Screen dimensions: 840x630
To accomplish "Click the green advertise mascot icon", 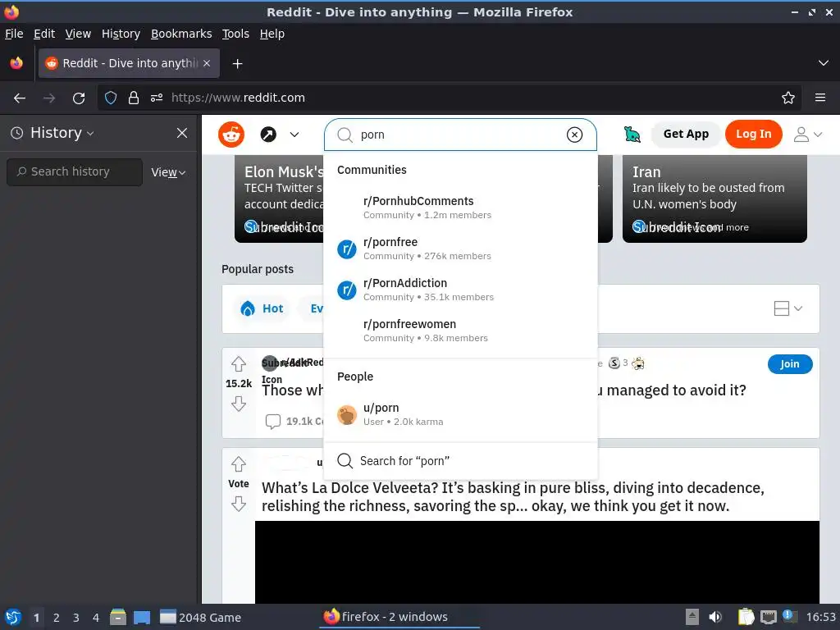I will click(632, 134).
